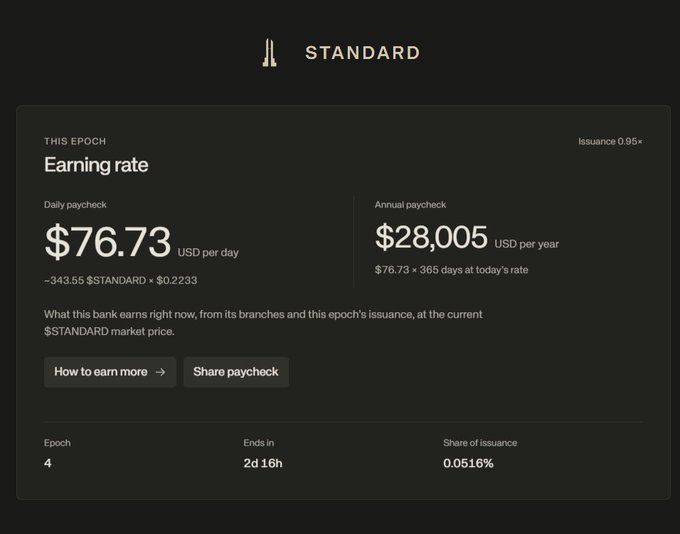Click the Share of issuance value 0.0516%

coord(468,463)
